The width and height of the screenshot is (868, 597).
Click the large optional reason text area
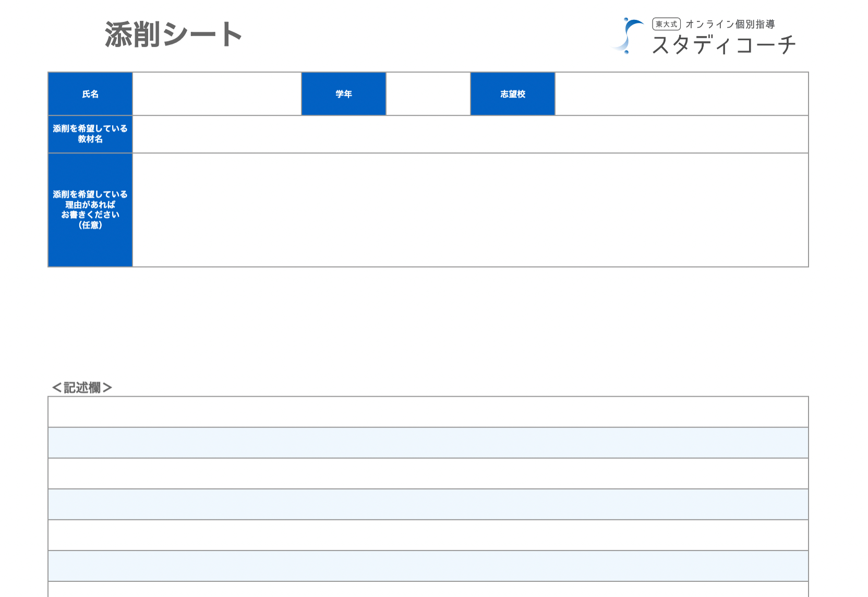click(x=470, y=210)
